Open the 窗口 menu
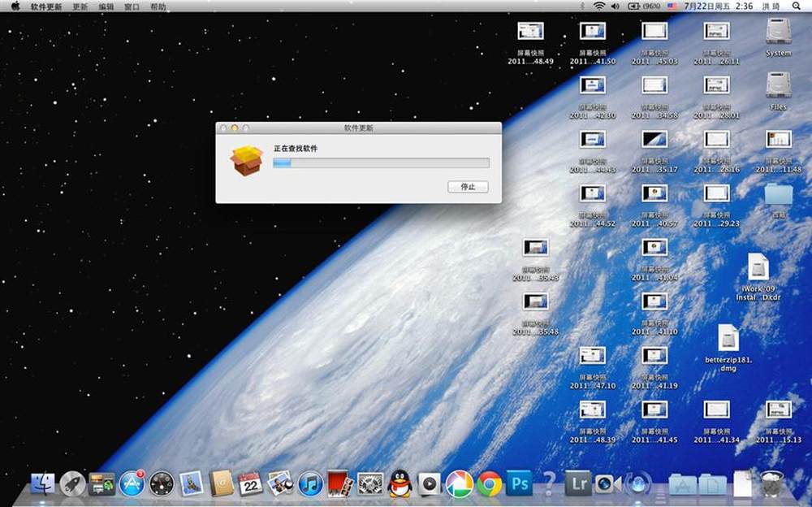Viewport: 812px width, 507px height. (x=132, y=6)
